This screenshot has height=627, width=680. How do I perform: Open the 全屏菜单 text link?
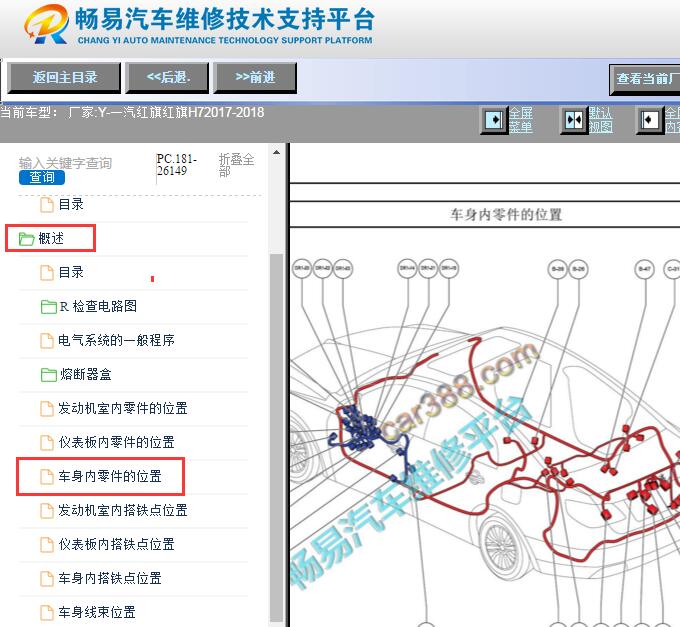coord(521,120)
